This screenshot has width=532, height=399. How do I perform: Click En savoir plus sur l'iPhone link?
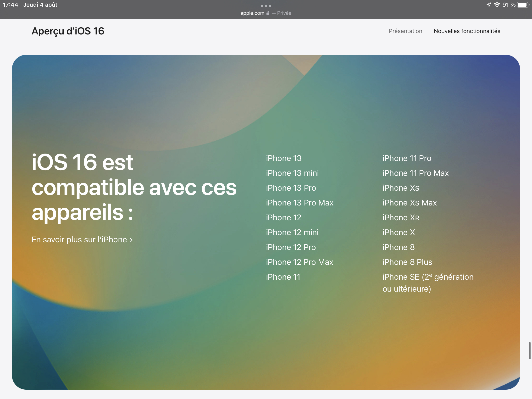(79, 239)
